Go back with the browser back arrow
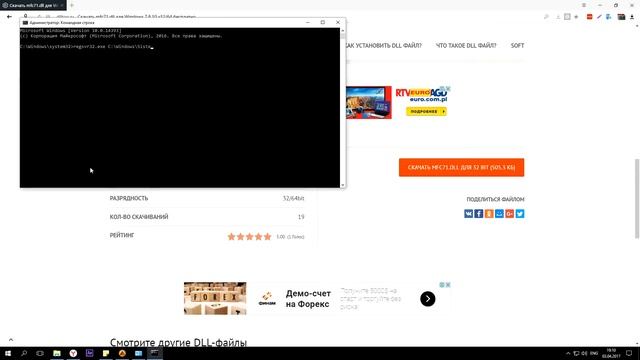640x360 pixels. 9,17
